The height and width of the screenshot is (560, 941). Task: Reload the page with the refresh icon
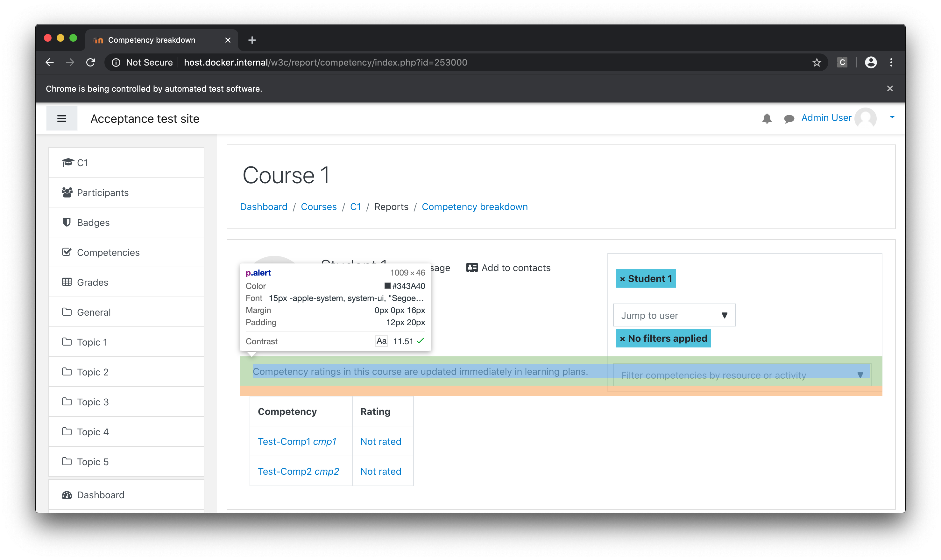91,62
